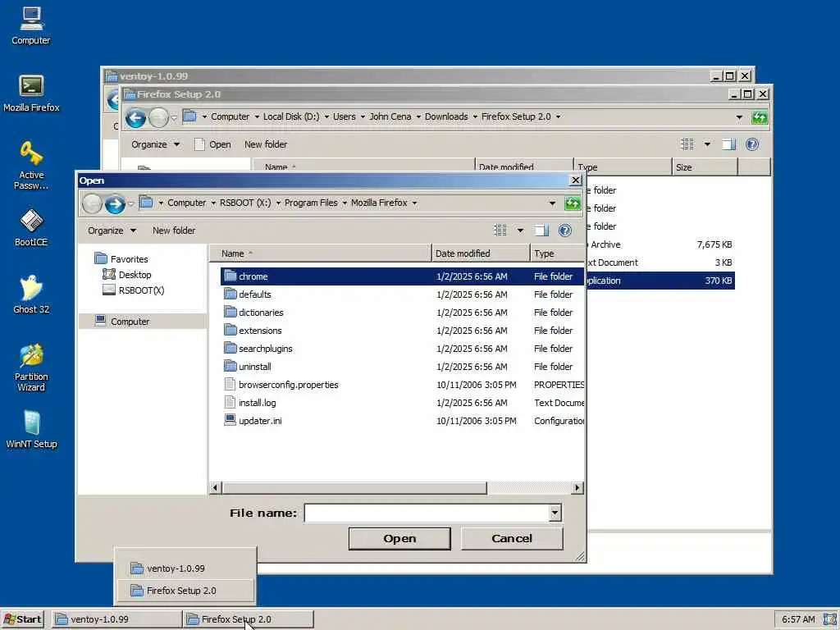Click the Cancel button
Image resolution: width=840 pixels, height=630 pixels.
[512, 538]
